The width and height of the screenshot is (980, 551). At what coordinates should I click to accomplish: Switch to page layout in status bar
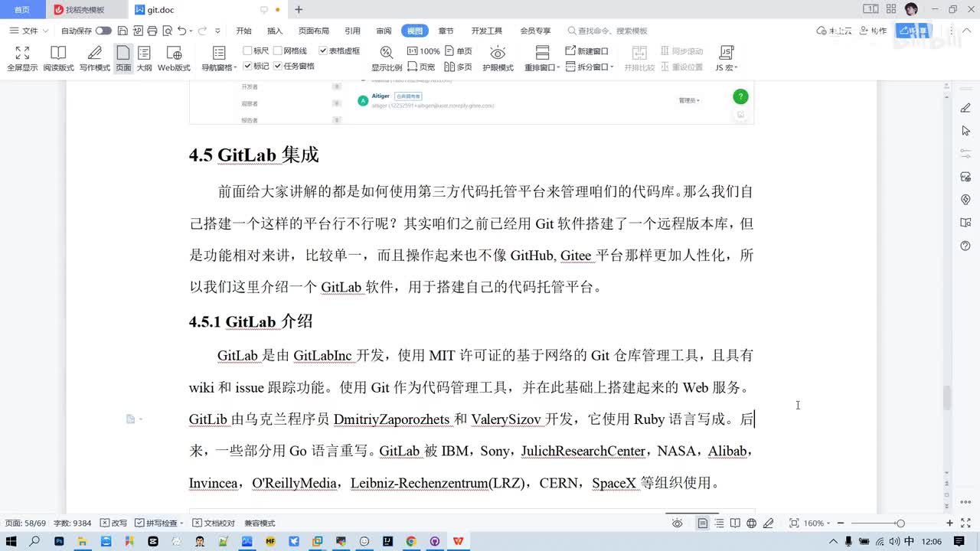point(702,523)
